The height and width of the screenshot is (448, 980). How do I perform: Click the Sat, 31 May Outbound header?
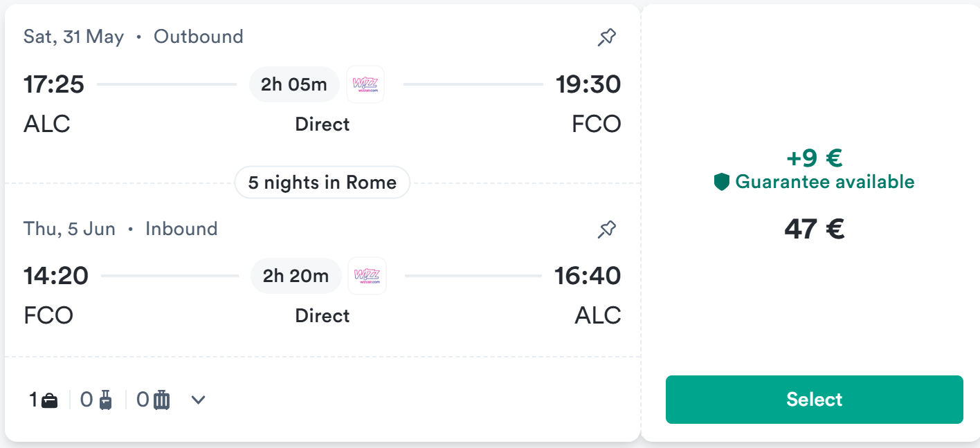[134, 37]
